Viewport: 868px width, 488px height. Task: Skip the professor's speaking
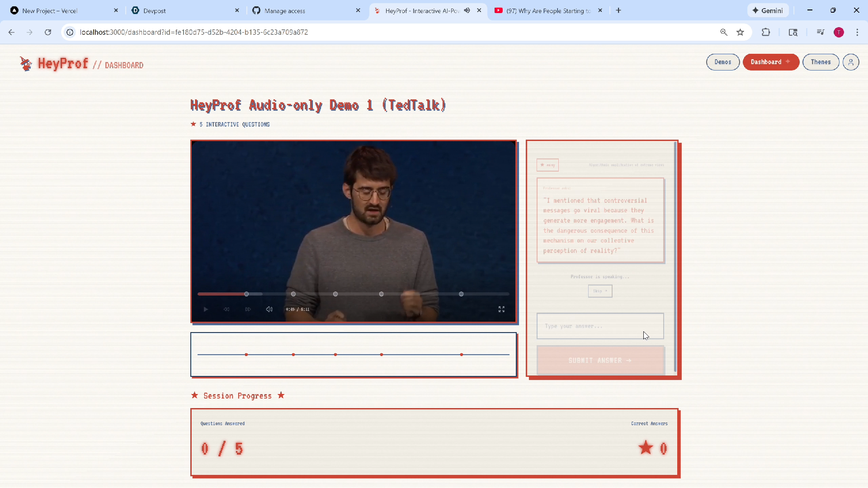click(x=600, y=291)
